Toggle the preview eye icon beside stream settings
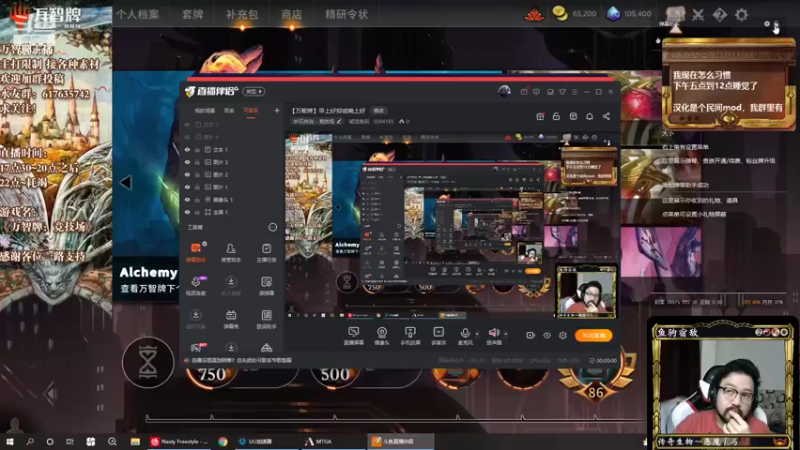 (547, 335)
